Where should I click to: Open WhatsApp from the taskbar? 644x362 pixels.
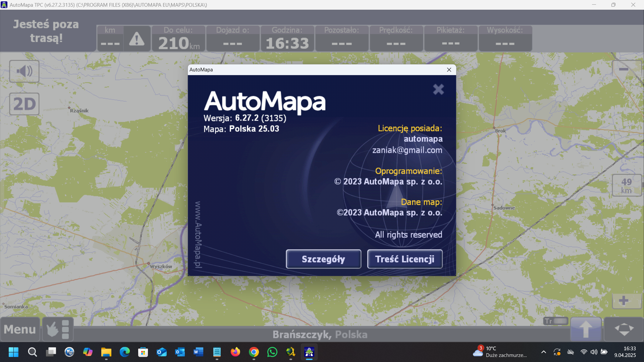click(272, 352)
